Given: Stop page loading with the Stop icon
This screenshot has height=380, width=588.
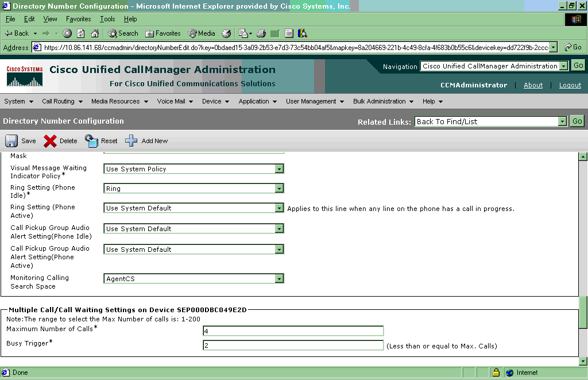Looking at the screenshot, I should click(x=67, y=33).
